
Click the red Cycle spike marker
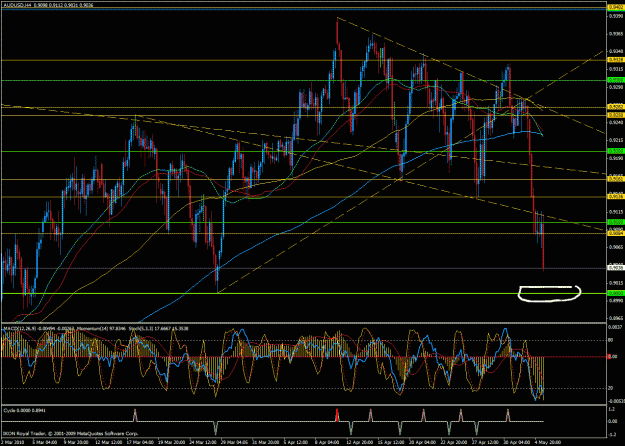point(337,415)
